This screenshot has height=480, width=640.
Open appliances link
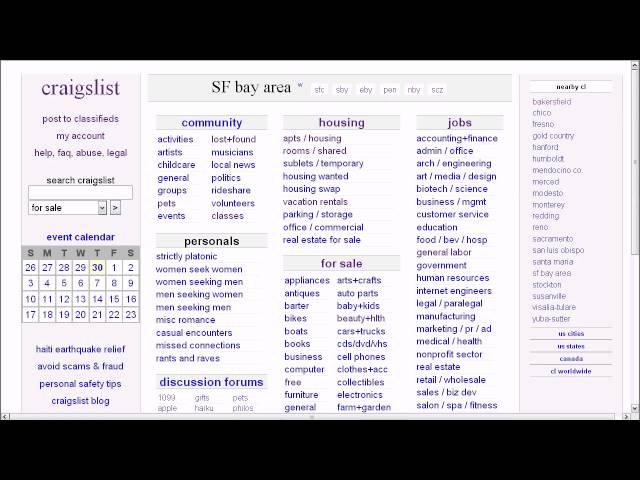(307, 280)
